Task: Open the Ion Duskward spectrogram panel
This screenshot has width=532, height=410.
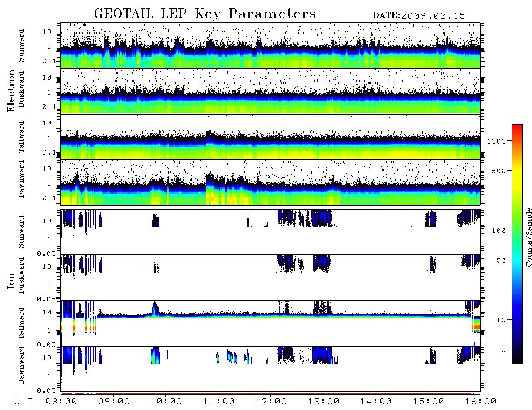Action: pos(270,277)
